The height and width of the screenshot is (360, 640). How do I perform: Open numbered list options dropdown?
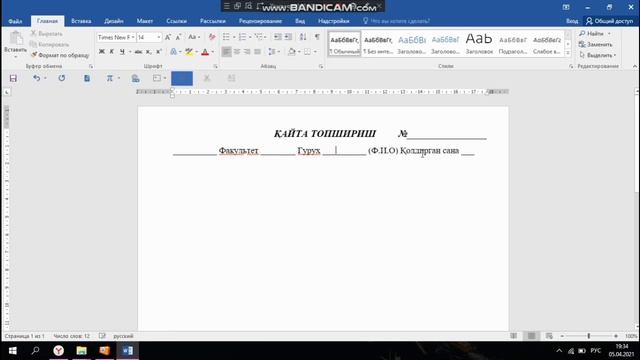pos(250,37)
